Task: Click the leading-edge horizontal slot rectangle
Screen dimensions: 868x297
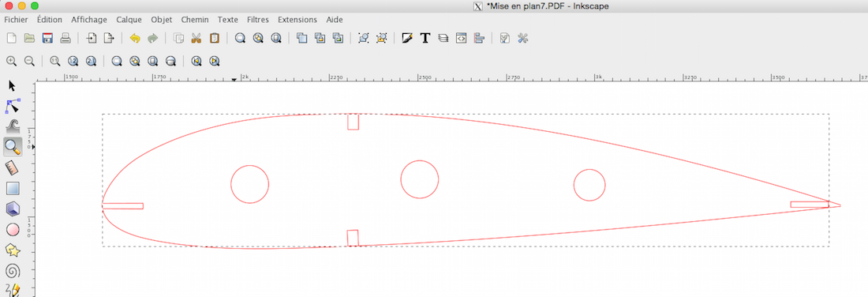Action: [x=123, y=206]
